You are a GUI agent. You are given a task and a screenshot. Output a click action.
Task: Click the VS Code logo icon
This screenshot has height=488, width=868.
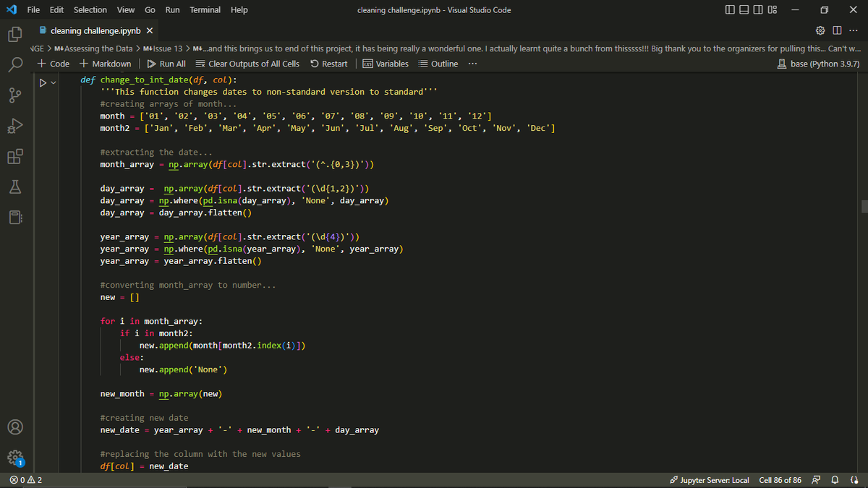tap(12, 9)
